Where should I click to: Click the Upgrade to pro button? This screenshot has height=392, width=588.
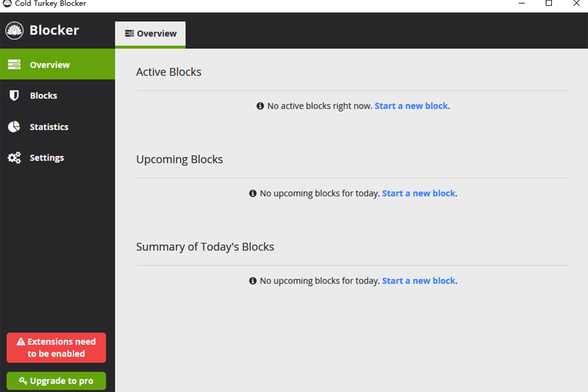coord(57,381)
